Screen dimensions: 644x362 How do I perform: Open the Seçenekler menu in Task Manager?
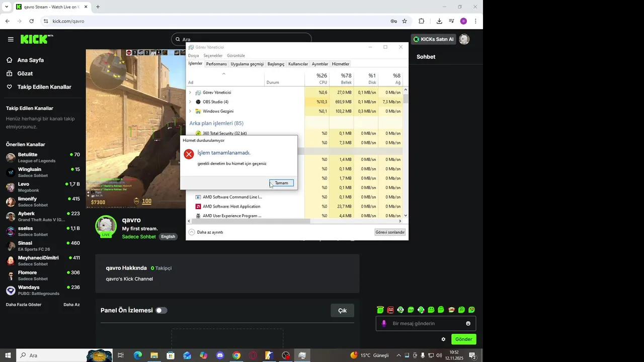pos(213,56)
